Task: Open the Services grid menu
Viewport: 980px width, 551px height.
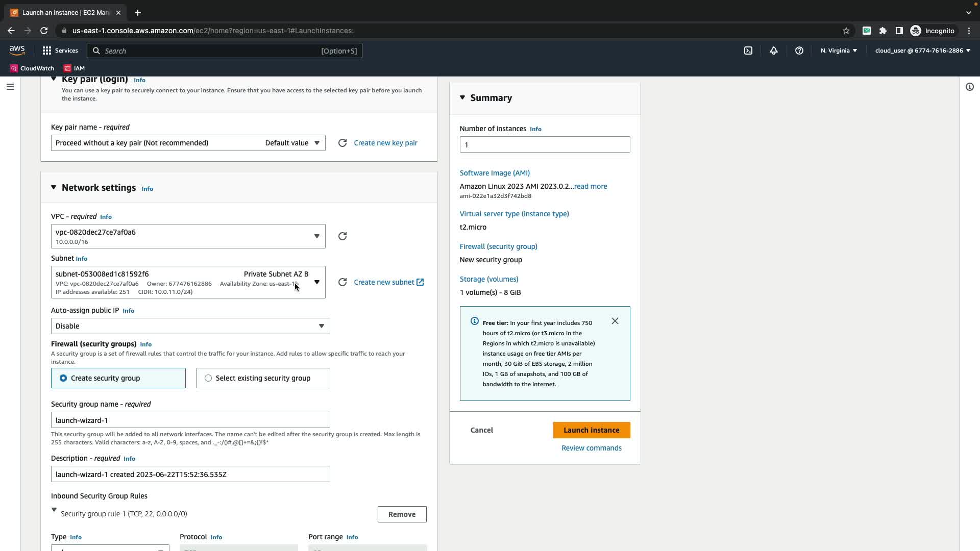Action: point(60,51)
